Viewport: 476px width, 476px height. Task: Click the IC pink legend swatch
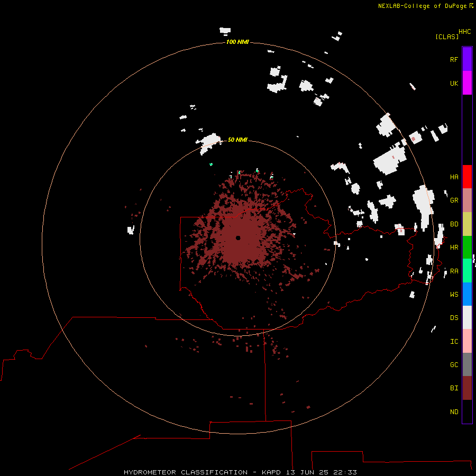pyautogui.click(x=467, y=341)
